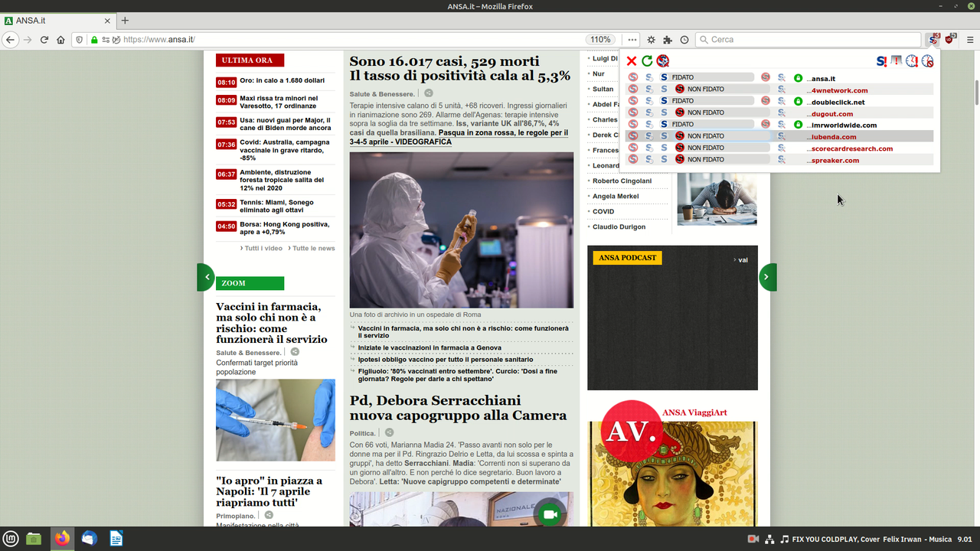This screenshot has width=980, height=551.
Task: Click tracking protection shield in URL bar
Action: click(79, 40)
